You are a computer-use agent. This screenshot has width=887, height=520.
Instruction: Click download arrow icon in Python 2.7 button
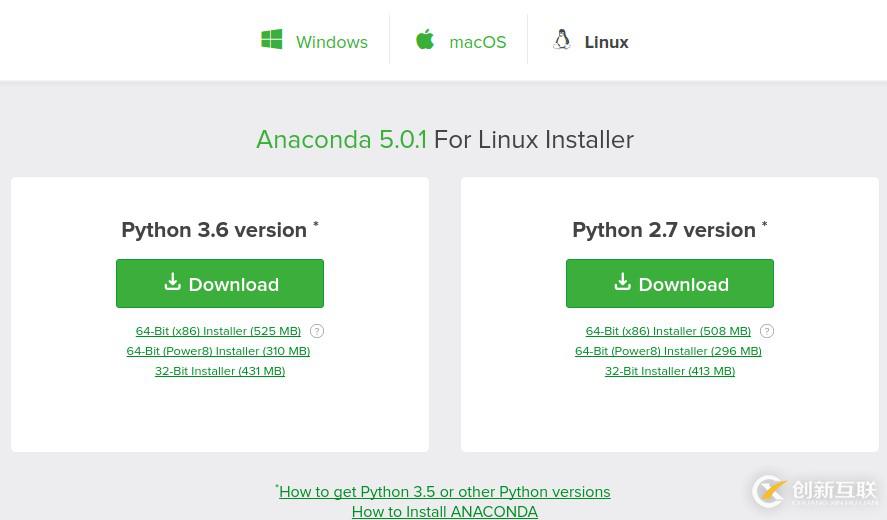622,282
